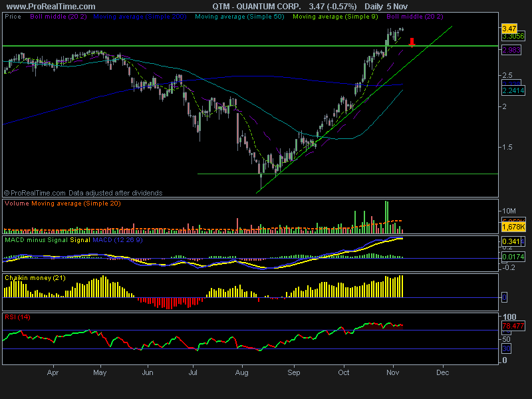This screenshot has width=532, height=399.
Task: Select the Daily timeframe label
Action: coord(374,7)
